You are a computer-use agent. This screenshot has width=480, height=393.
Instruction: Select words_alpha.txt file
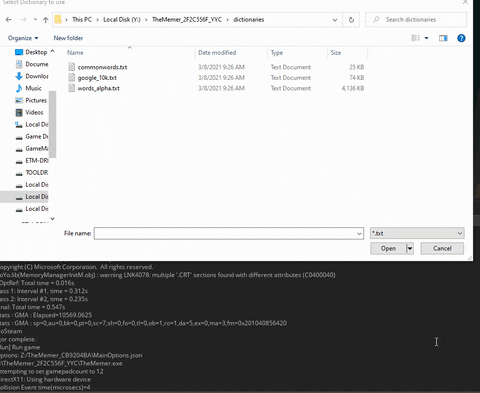click(x=98, y=88)
